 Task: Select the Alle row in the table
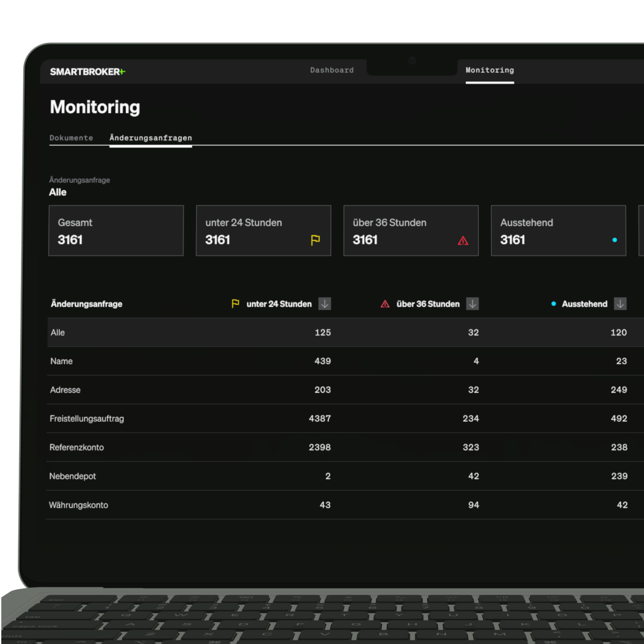pyautogui.click(x=58, y=332)
